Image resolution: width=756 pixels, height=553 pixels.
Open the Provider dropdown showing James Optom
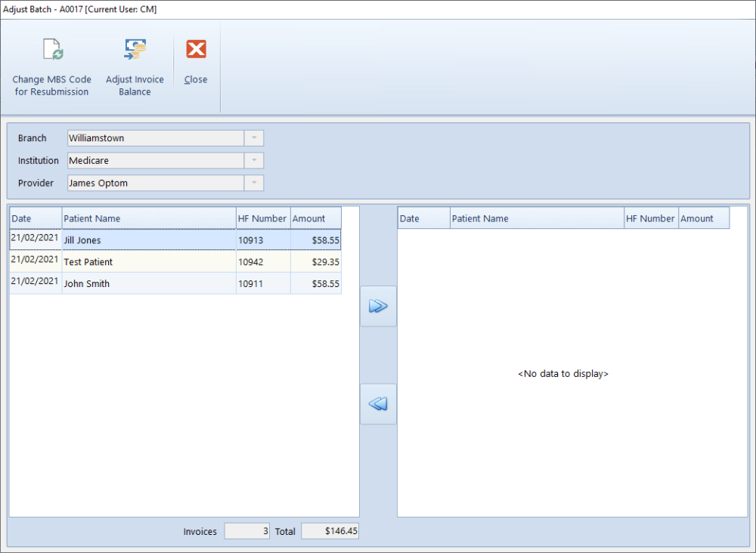[254, 182]
